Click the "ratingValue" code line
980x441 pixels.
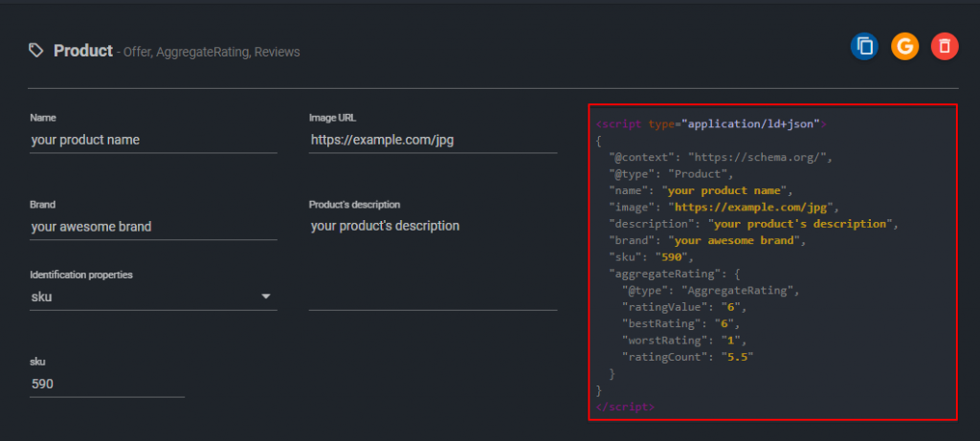pyautogui.click(x=684, y=307)
